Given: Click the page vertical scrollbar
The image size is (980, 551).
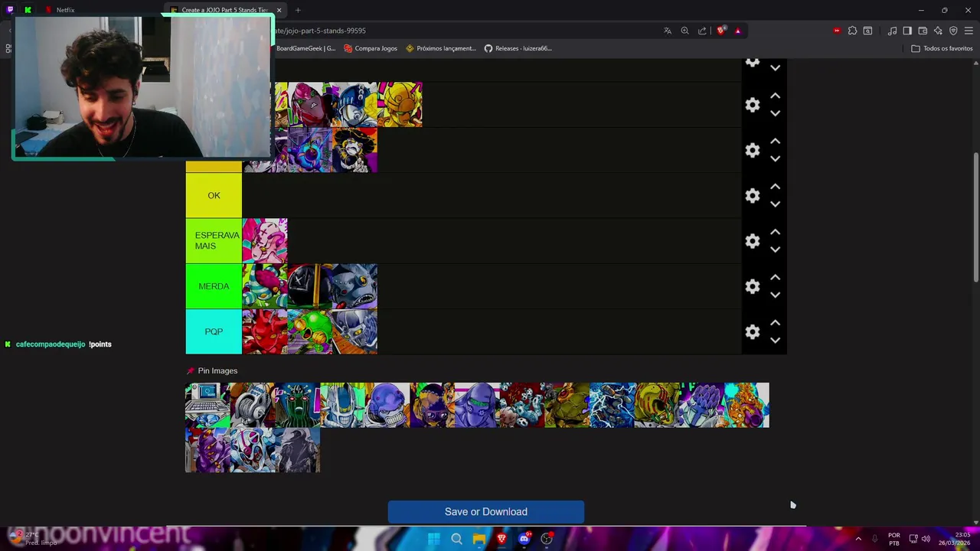Looking at the screenshot, I should pos(976,217).
